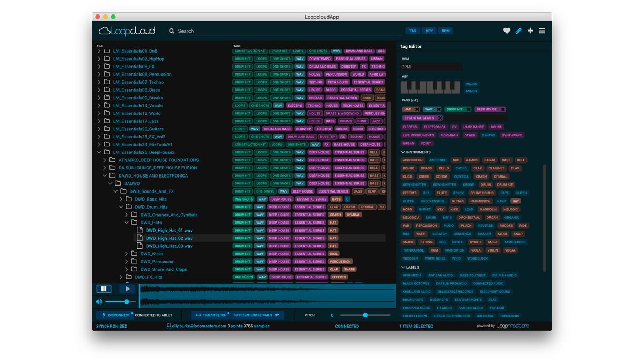Collapse the INSTRUMENTS section

(x=404, y=152)
